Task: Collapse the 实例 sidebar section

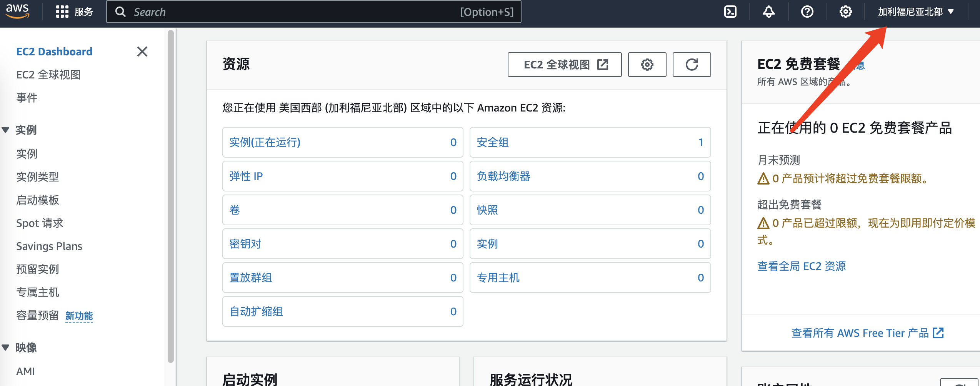Action: (5, 130)
